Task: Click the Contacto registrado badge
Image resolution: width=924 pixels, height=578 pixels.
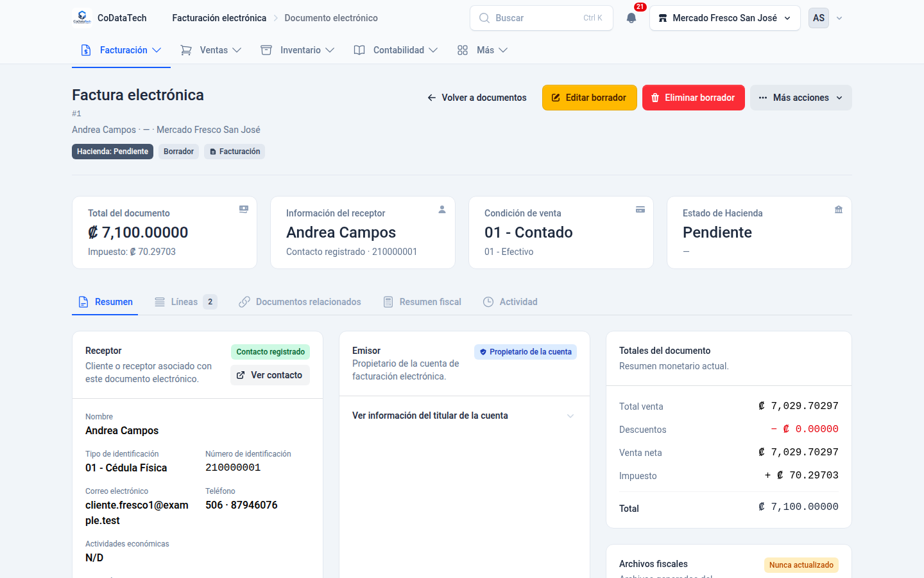Action: (x=271, y=352)
